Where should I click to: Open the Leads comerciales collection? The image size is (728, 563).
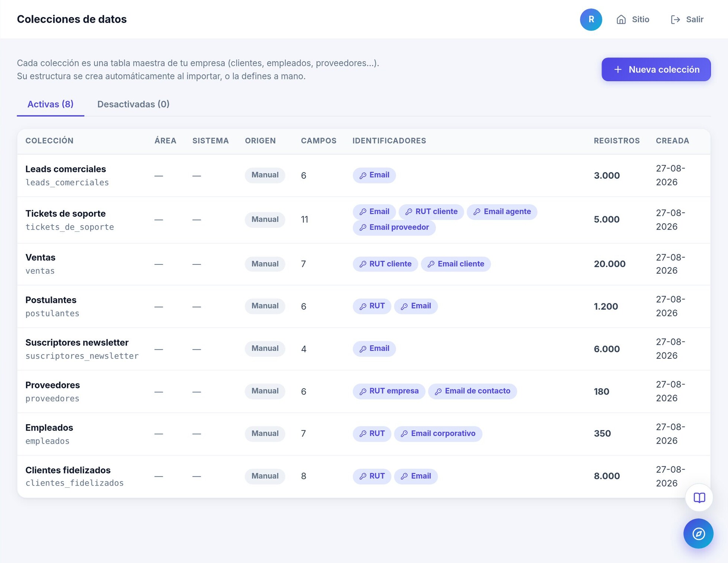pyautogui.click(x=66, y=169)
